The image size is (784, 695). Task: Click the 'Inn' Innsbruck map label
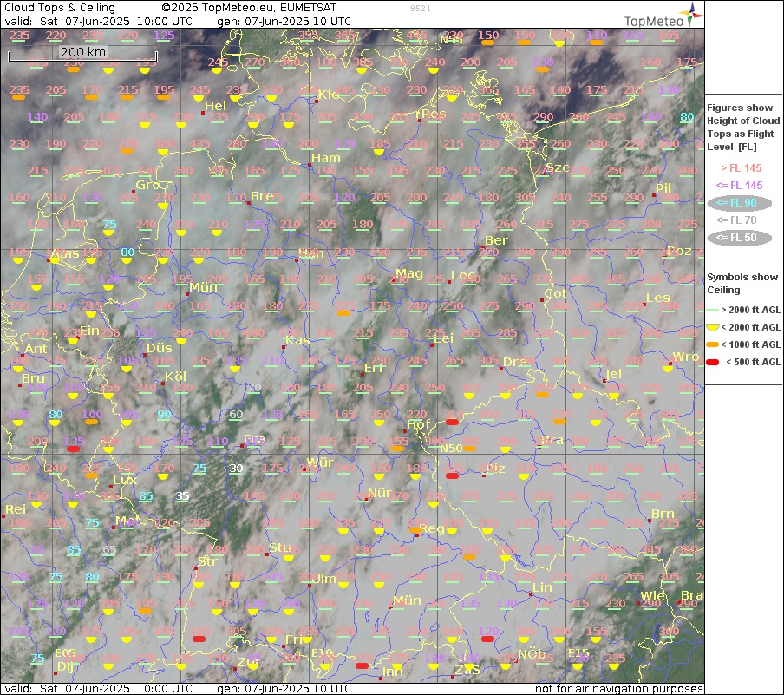(393, 672)
